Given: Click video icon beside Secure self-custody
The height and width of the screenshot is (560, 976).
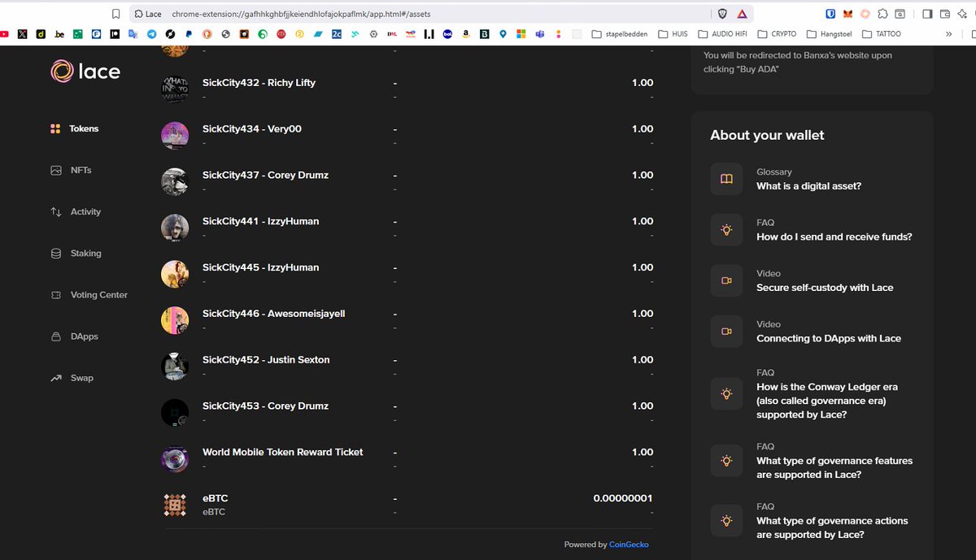Looking at the screenshot, I should pyautogui.click(x=726, y=280).
